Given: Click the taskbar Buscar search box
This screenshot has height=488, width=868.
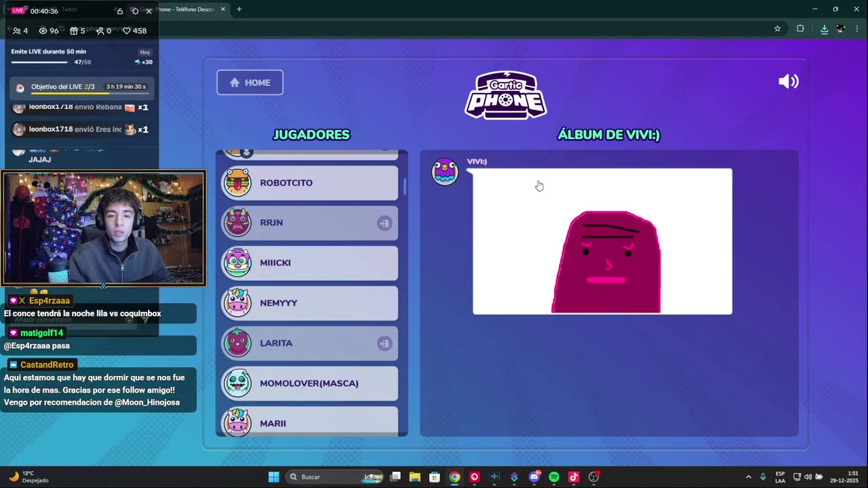Looking at the screenshot, I should [336, 476].
